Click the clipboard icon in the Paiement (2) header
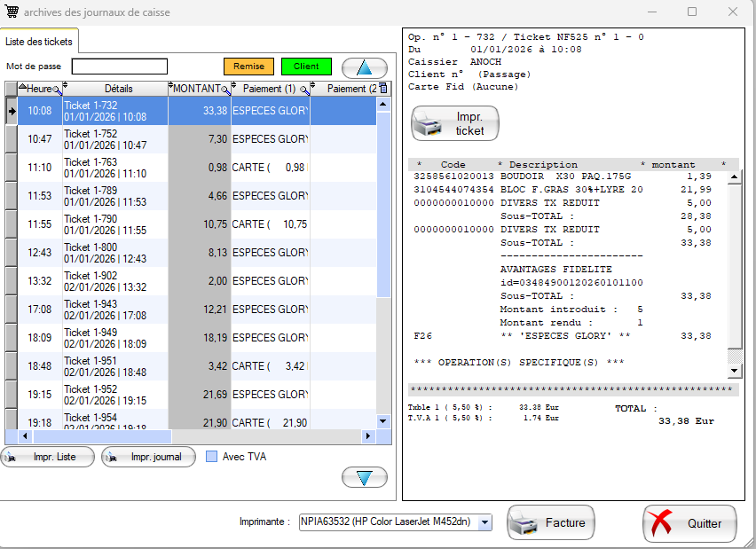Viewport: 756px width, 549px height. click(383, 89)
